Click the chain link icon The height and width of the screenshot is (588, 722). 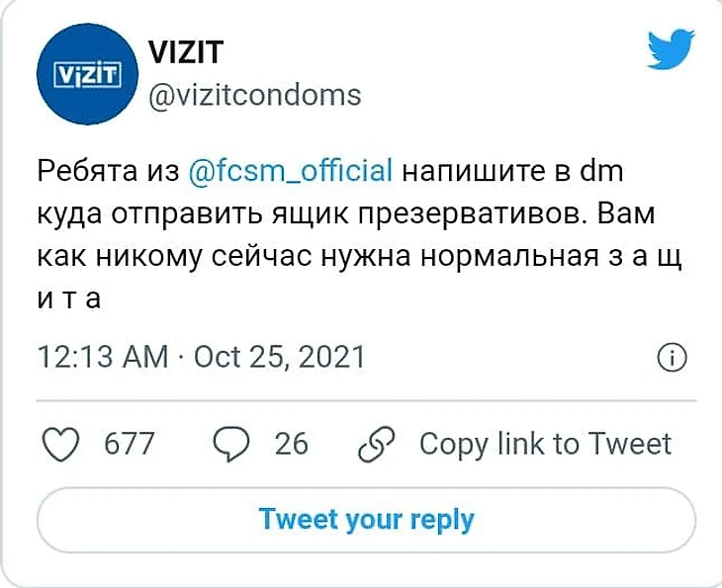pos(377,444)
